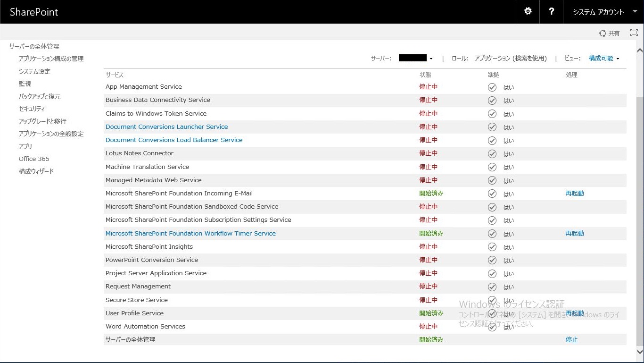Click the 処理 column header
Image resolution: width=644 pixels, height=363 pixels.
coord(571,75)
